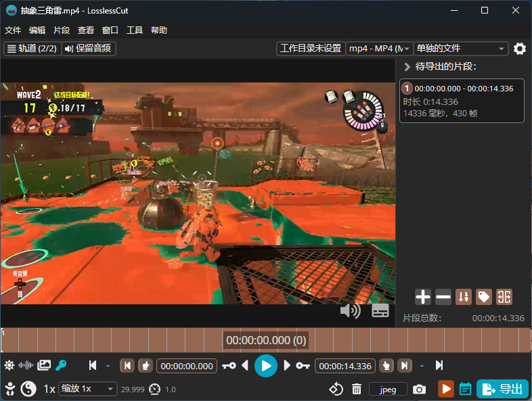The width and height of the screenshot is (532, 401).
Task: Click the 工作目录未设置 working directory button
Action: pos(311,49)
